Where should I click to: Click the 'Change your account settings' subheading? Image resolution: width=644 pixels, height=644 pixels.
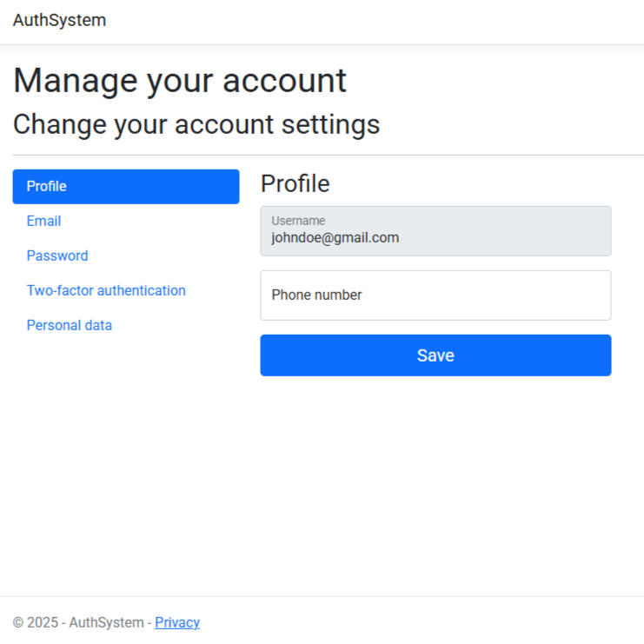click(196, 124)
